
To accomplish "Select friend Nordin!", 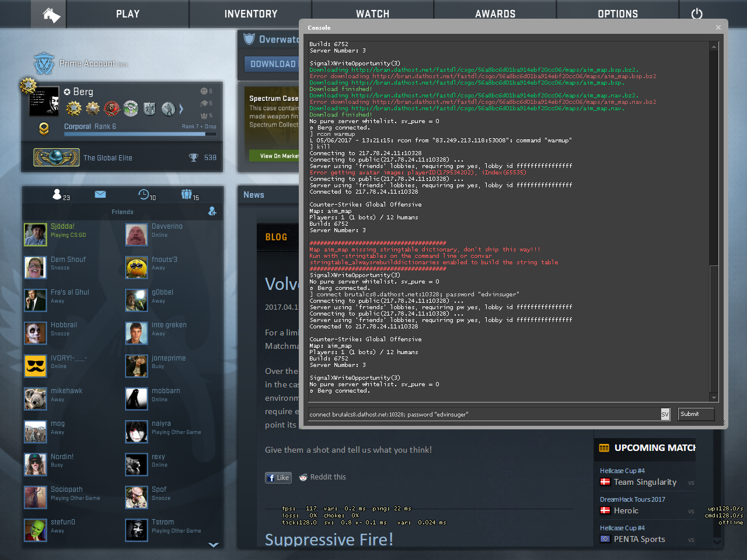I will tap(72, 464).
